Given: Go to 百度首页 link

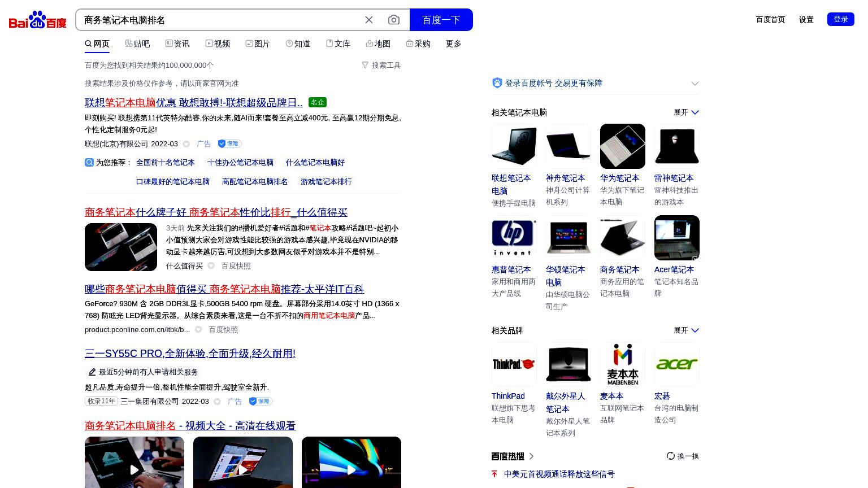Looking at the screenshot, I should 770,19.
